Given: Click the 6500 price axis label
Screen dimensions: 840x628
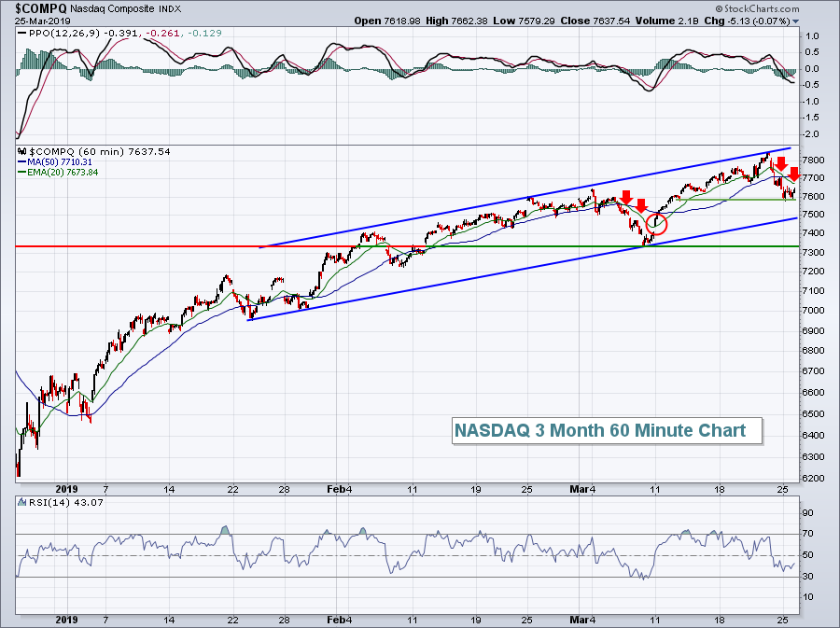Looking at the screenshot, I should 813,414.
